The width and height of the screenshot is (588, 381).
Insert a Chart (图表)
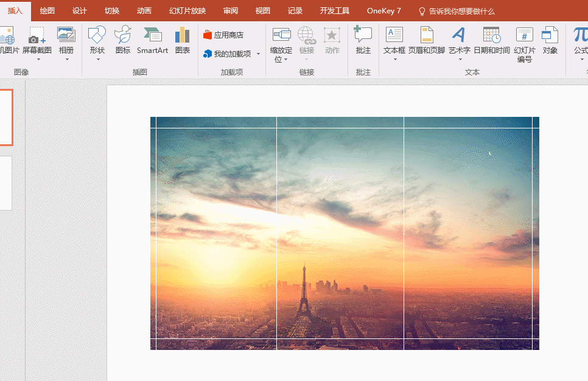pyautogui.click(x=182, y=35)
